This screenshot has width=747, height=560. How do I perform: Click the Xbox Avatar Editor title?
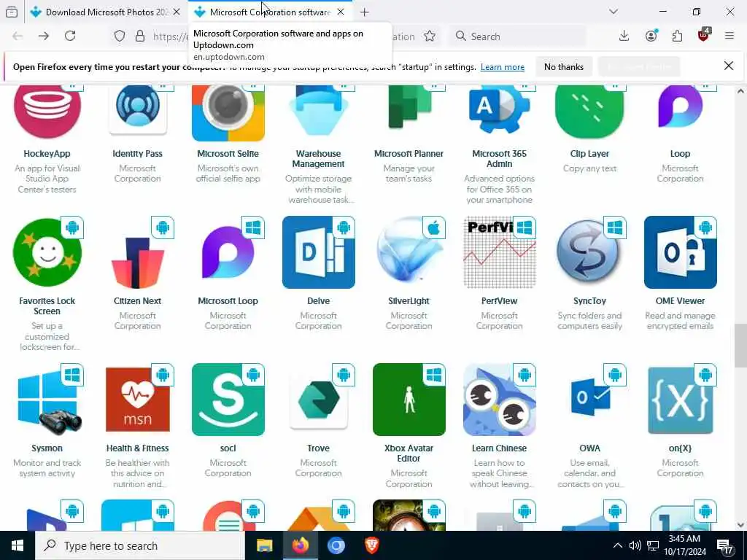[409, 454]
